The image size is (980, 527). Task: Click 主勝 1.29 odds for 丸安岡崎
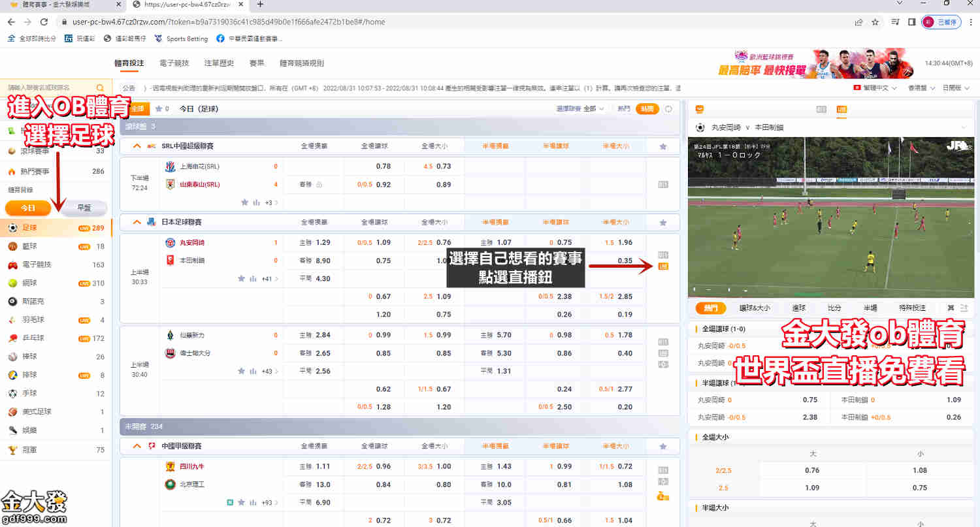pyautogui.click(x=315, y=242)
